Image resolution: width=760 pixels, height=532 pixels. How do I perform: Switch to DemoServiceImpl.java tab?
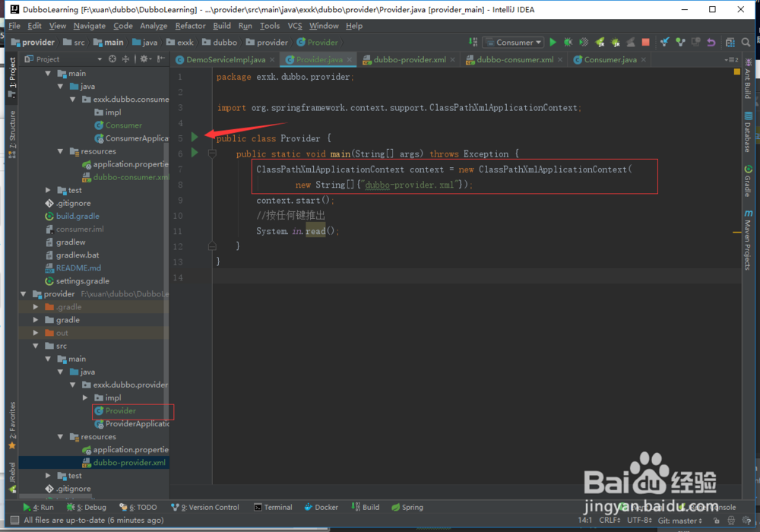pyautogui.click(x=226, y=59)
